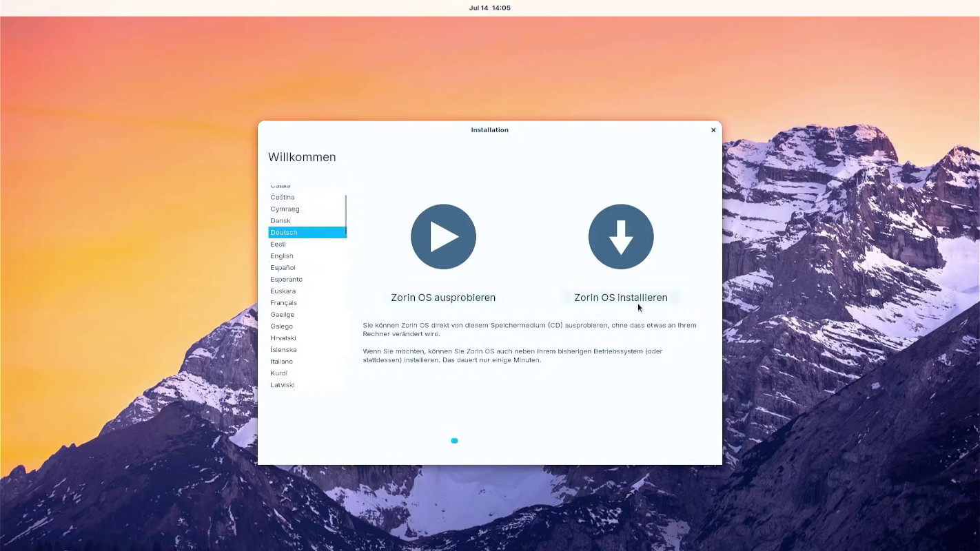Click the language list scrollbar
Viewport: 980px width, 551px height.
coord(345,215)
